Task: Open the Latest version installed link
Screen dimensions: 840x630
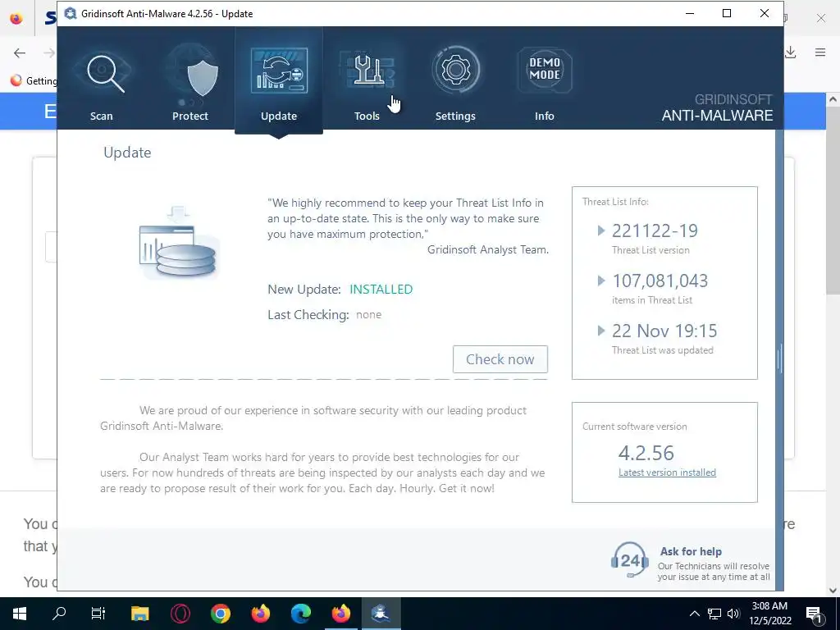Action: [x=667, y=472]
